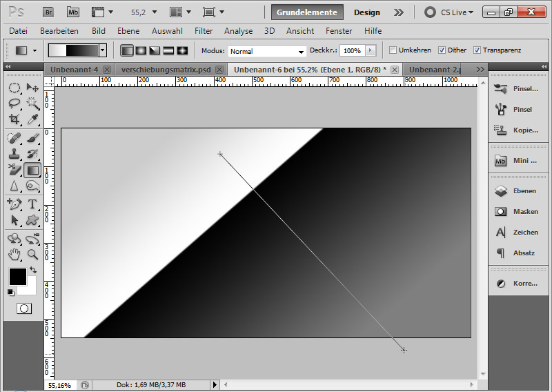Enable the Umkehren checkbox
This screenshot has width=552, height=392.
pyautogui.click(x=393, y=50)
